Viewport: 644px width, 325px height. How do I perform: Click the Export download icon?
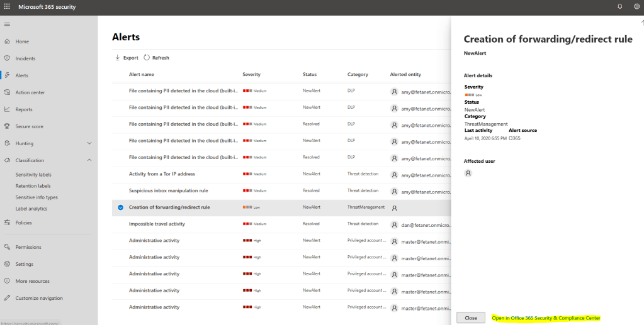(118, 58)
